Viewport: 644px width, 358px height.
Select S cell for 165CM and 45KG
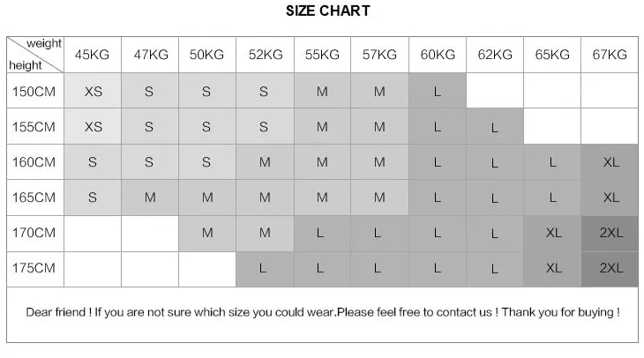coord(93,198)
